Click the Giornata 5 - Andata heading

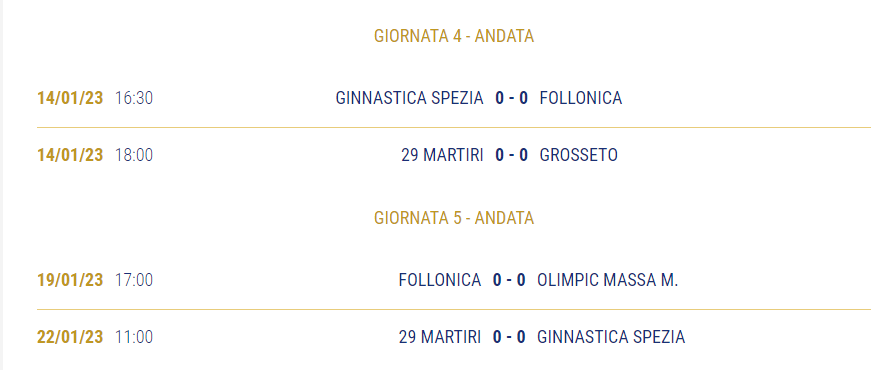(x=454, y=218)
